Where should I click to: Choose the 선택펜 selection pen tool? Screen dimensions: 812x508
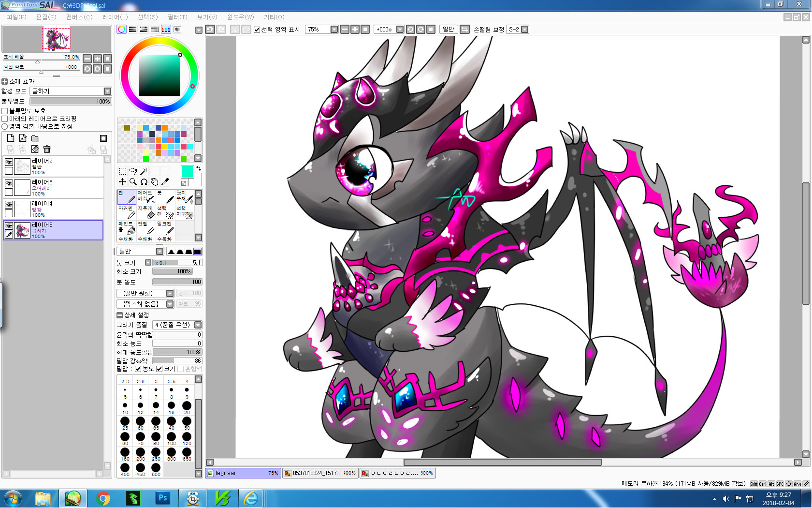[x=165, y=212]
